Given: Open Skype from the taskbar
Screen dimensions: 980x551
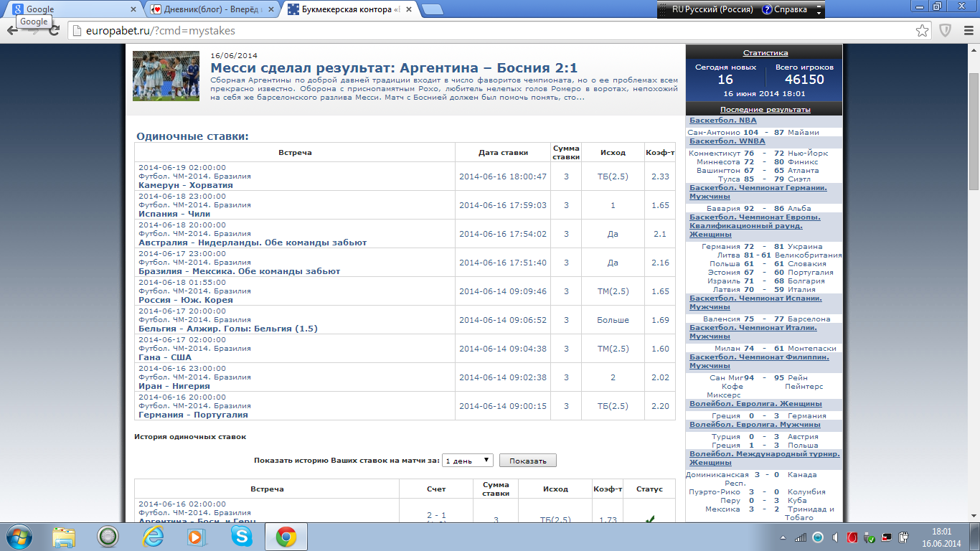Looking at the screenshot, I should (x=241, y=537).
